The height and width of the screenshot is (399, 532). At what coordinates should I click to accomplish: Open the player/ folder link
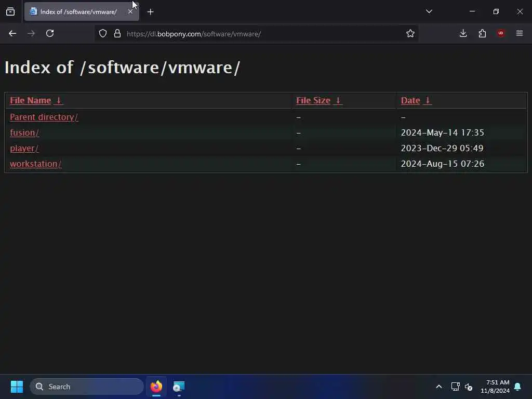pyautogui.click(x=24, y=148)
